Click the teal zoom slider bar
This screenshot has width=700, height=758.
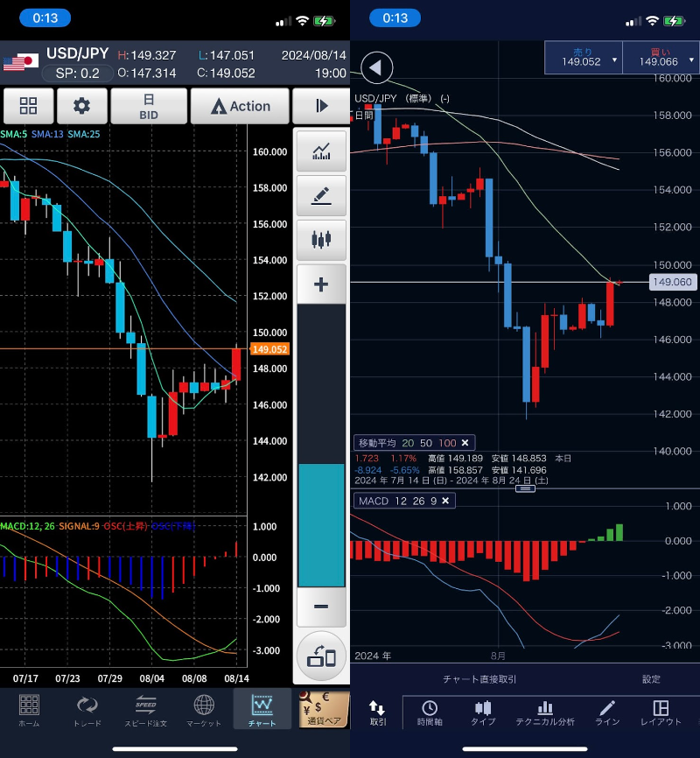coord(321,525)
